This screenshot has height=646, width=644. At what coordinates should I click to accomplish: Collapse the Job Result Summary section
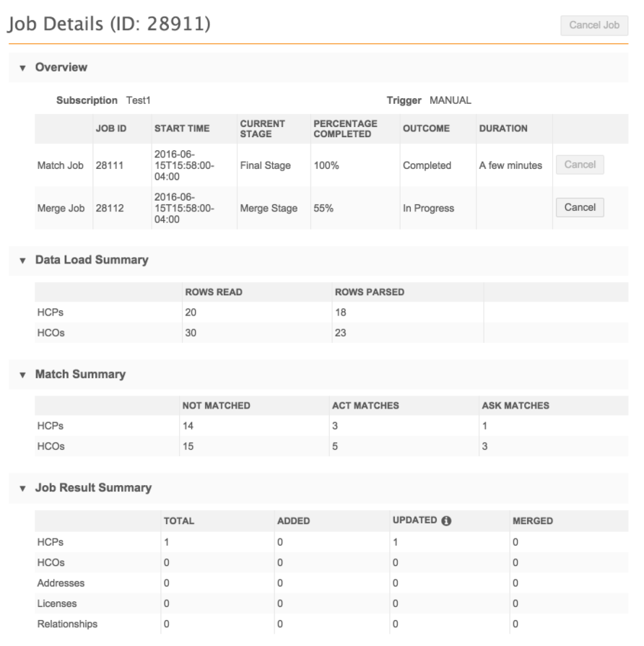tap(23, 488)
